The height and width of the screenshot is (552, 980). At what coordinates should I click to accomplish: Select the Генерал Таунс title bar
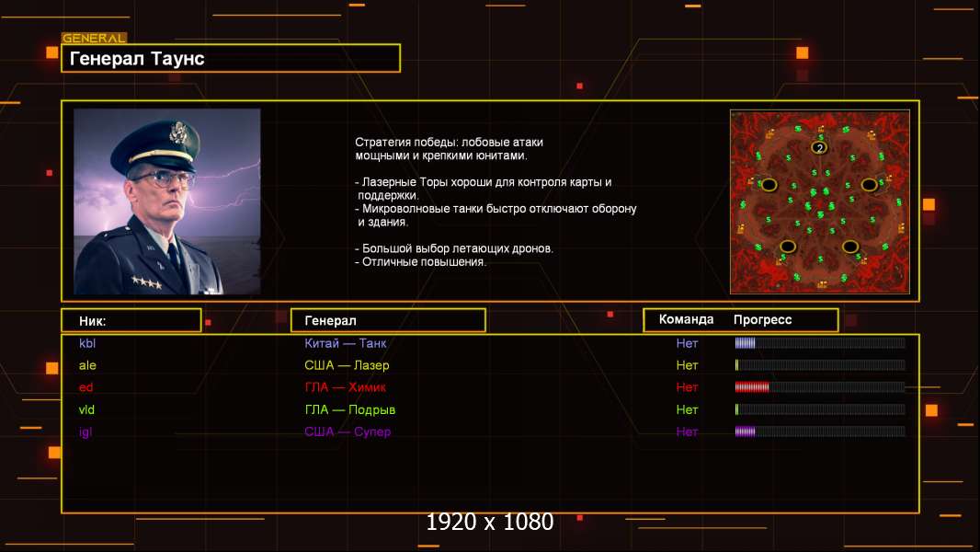[x=230, y=59]
